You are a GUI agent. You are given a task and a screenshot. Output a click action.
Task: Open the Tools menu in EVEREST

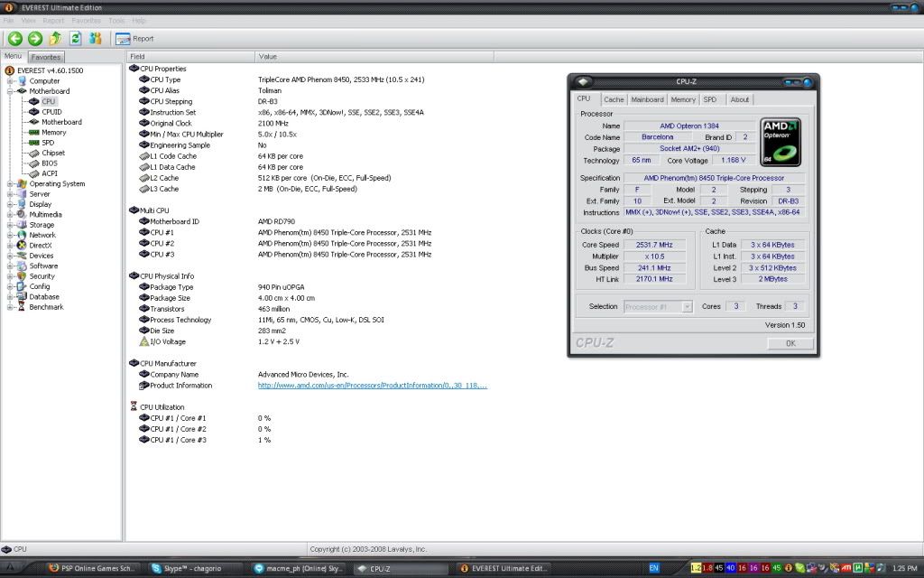click(116, 20)
